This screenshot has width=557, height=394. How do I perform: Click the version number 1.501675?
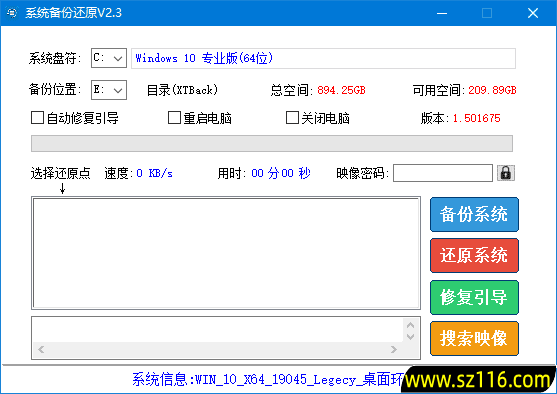tap(476, 118)
